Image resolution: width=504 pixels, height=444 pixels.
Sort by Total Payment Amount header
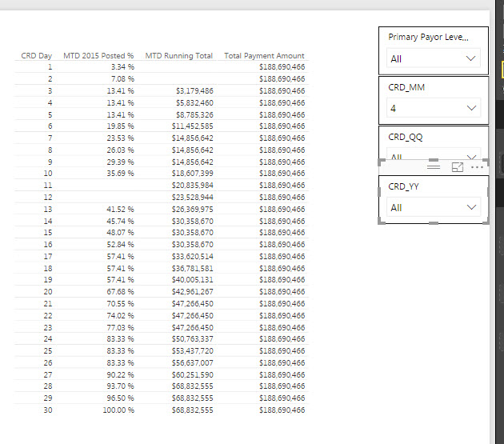pos(264,56)
